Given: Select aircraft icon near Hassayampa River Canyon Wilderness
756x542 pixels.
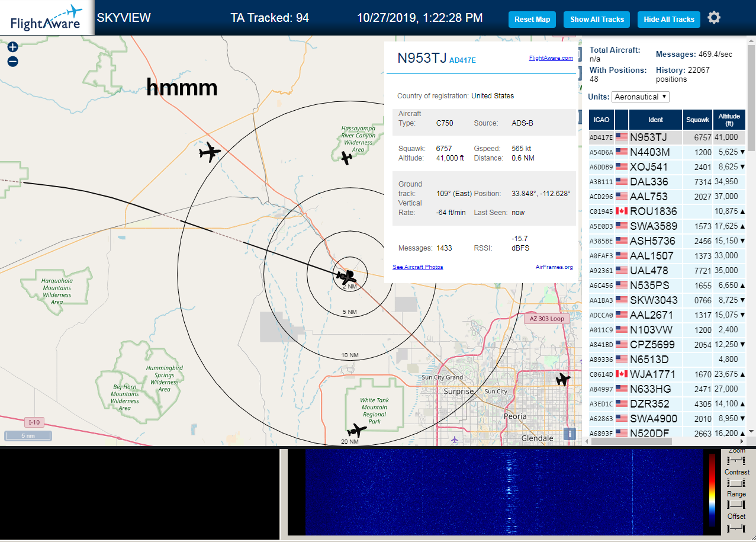Looking at the screenshot, I should tap(346, 158).
